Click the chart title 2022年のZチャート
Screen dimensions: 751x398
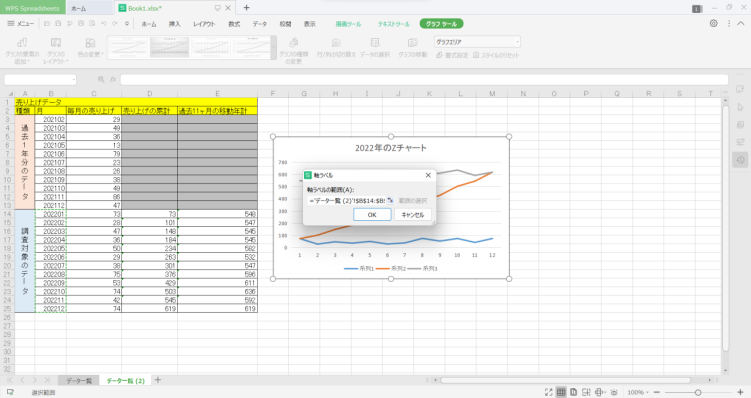(391, 148)
